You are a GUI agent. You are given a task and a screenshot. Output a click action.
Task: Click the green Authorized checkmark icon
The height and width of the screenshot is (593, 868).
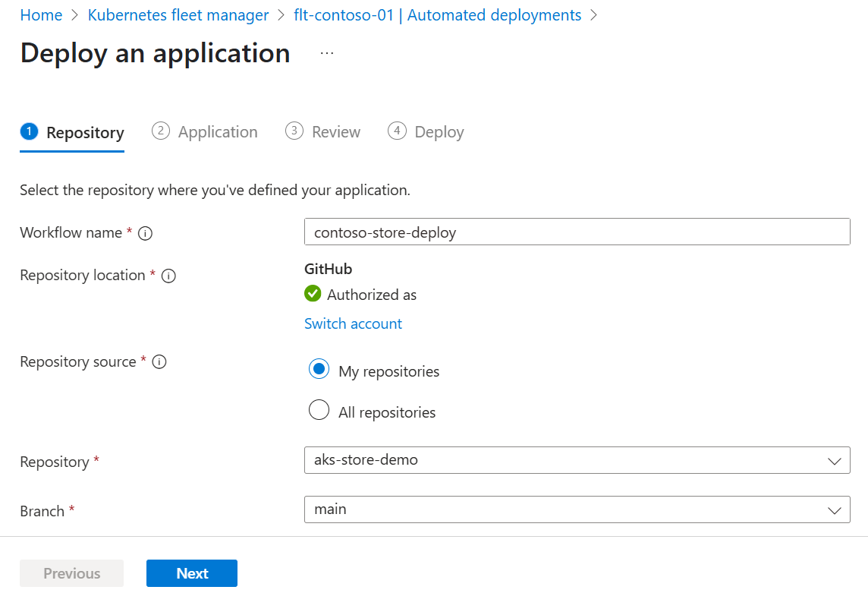tap(313, 294)
